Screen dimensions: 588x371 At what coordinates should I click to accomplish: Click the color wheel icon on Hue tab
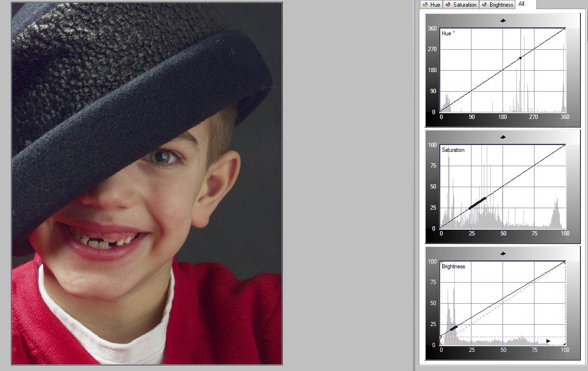pos(425,5)
